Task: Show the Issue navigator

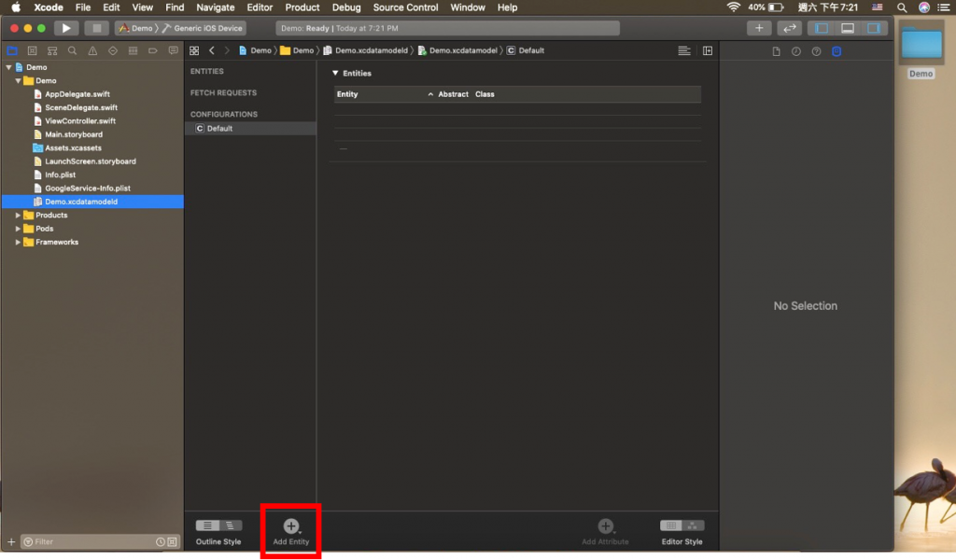Action: [x=92, y=50]
